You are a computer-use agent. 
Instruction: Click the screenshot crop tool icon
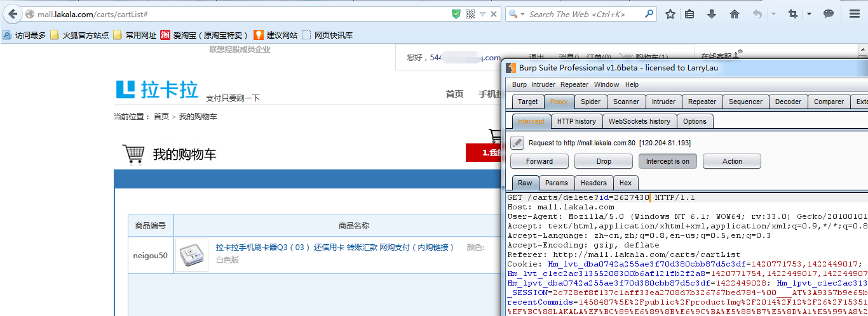(x=792, y=14)
